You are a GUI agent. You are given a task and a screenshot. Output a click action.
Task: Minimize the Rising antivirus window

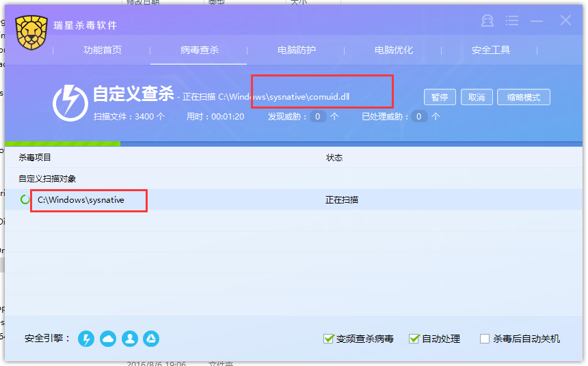point(537,21)
